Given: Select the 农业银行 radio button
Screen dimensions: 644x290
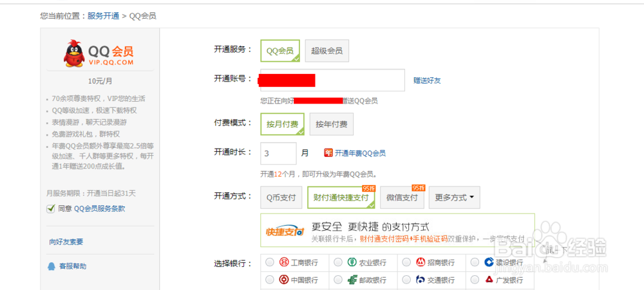Looking at the screenshot, I should coord(338,262).
